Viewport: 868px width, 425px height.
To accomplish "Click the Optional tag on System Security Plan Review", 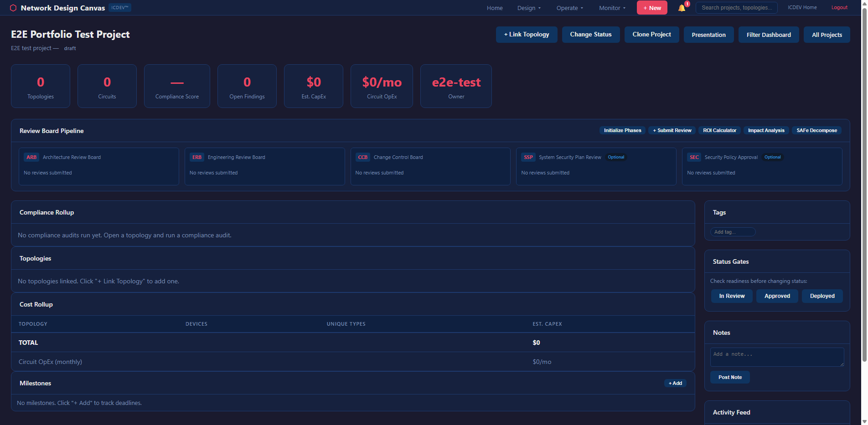I will 616,157.
